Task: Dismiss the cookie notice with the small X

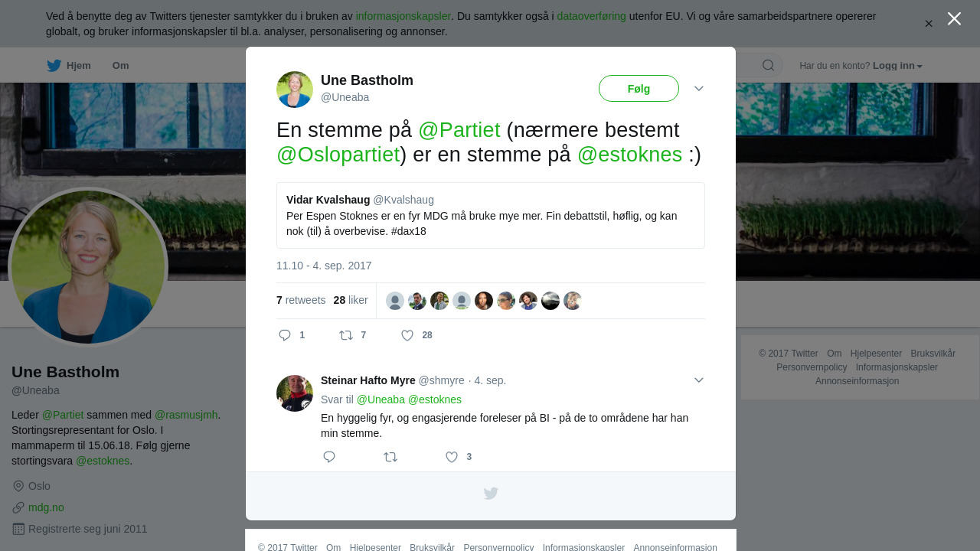Action: [x=929, y=24]
